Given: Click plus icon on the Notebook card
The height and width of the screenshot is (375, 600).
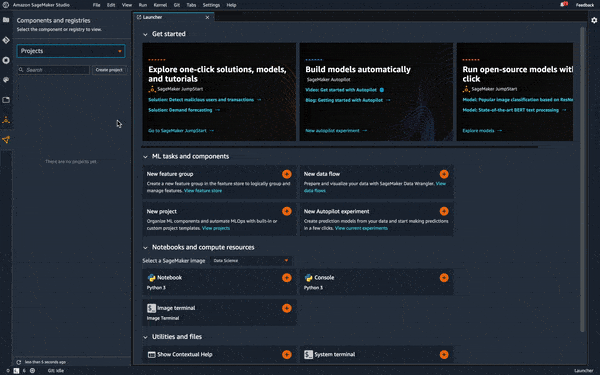Looking at the screenshot, I should coord(287,278).
